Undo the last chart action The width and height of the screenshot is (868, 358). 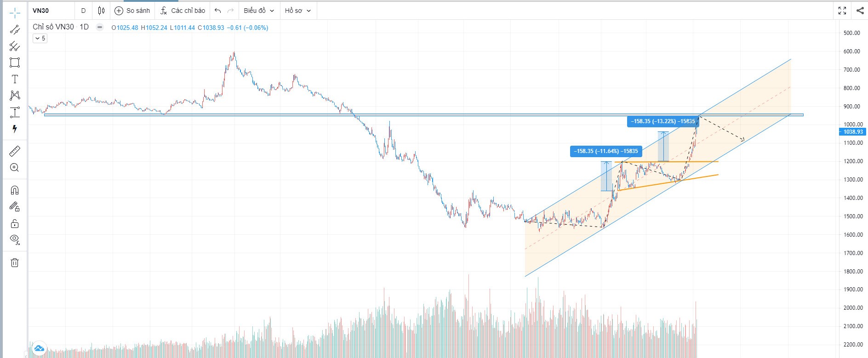[x=218, y=11]
